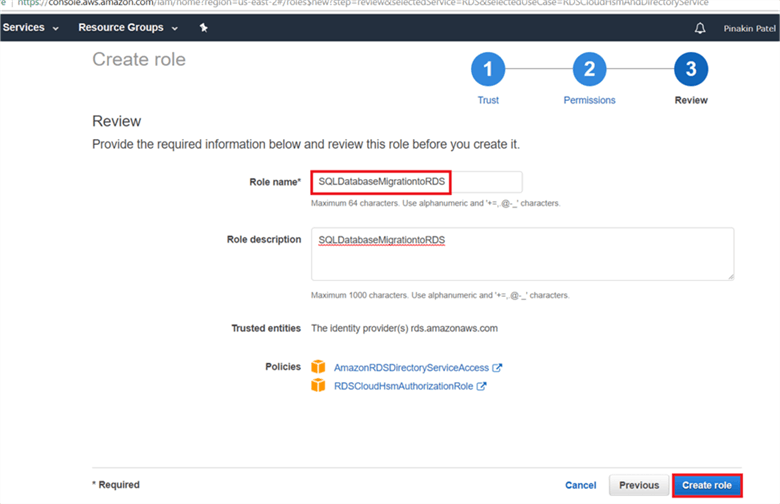Screen dimensions: 780x504
Task: Click the browser URL address bar
Action: tap(363, 3)
